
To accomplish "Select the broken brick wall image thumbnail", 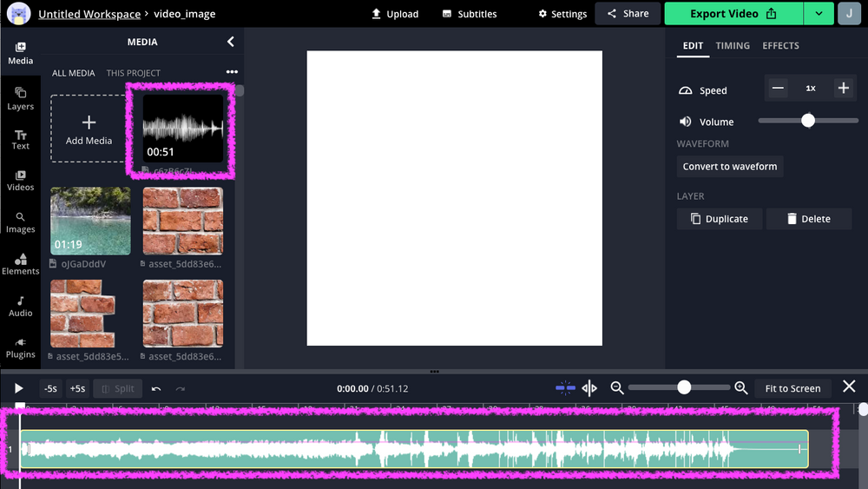I will 82,314.
